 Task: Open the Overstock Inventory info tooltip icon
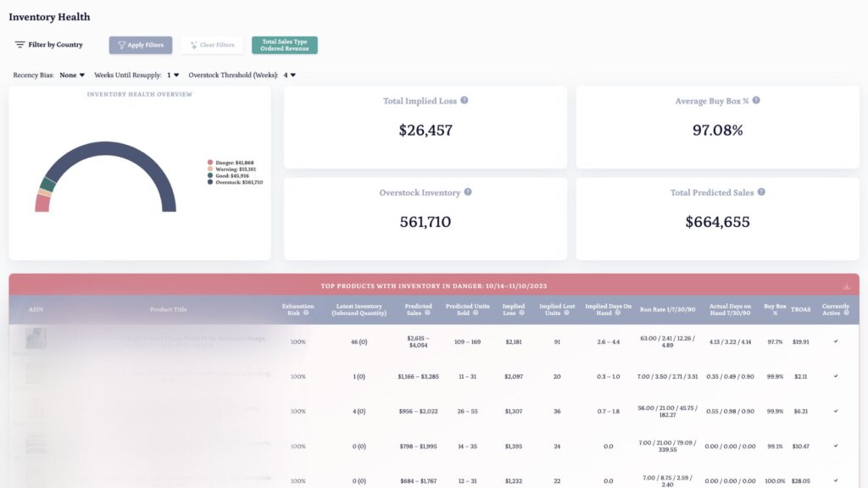468,192
